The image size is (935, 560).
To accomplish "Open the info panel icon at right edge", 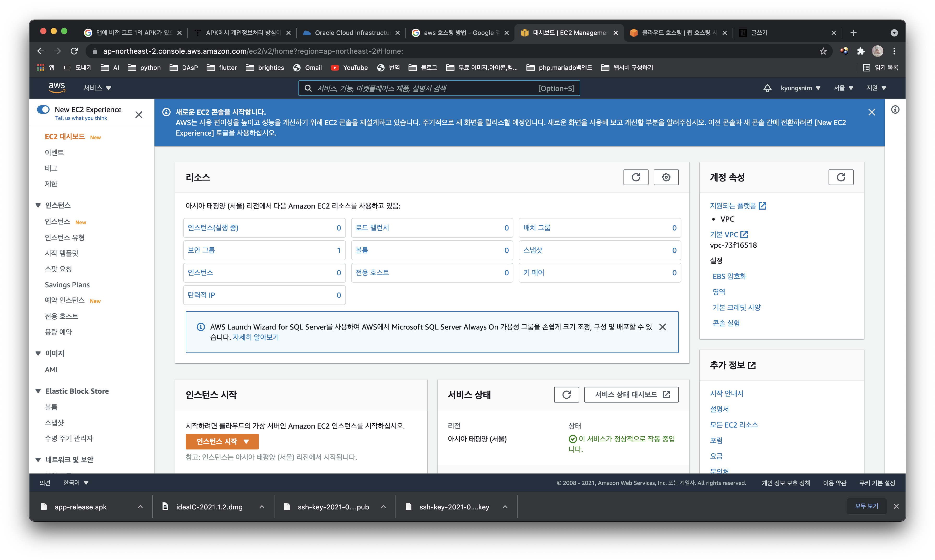I will 895,110.
